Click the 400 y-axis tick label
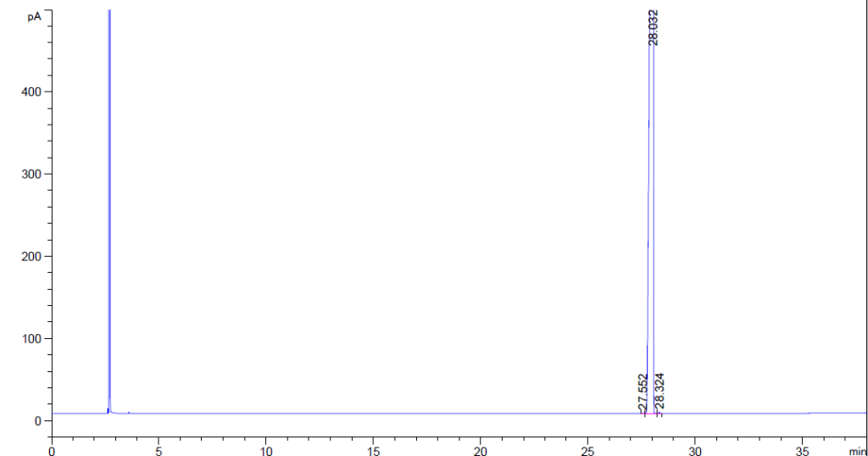 [x=32, y=92]
